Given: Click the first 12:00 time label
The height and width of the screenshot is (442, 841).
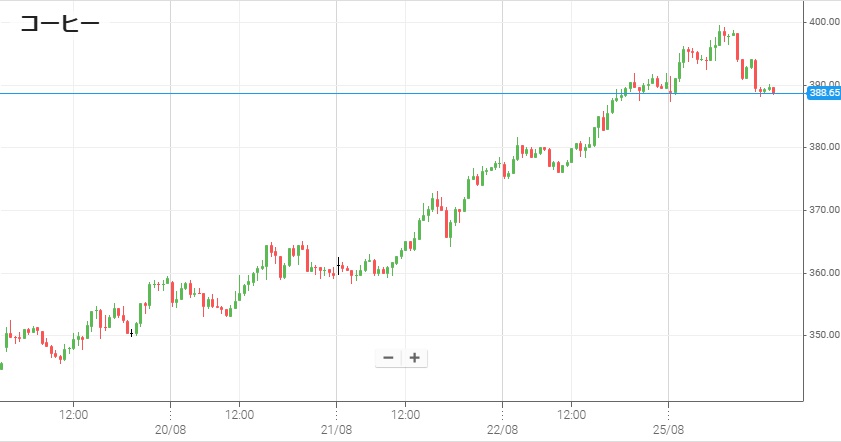Looking at the screenshot, I should [x=73, y=415].
